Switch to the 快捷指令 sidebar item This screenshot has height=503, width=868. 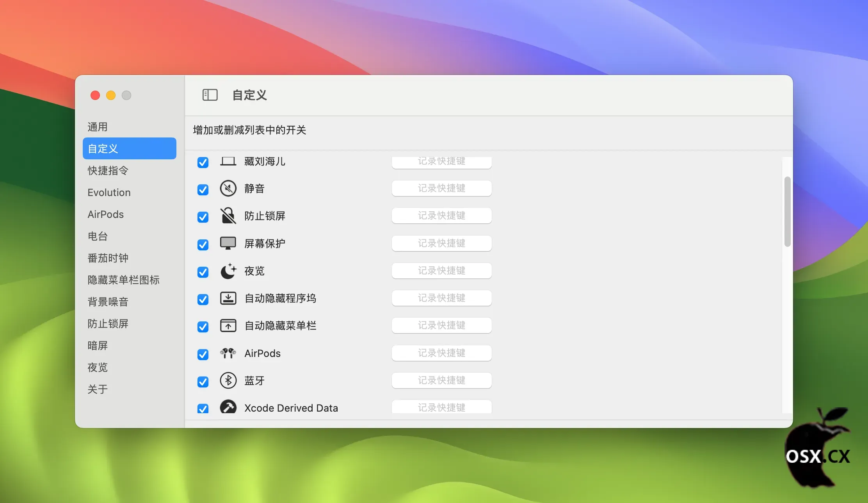[x=108, y=171]
